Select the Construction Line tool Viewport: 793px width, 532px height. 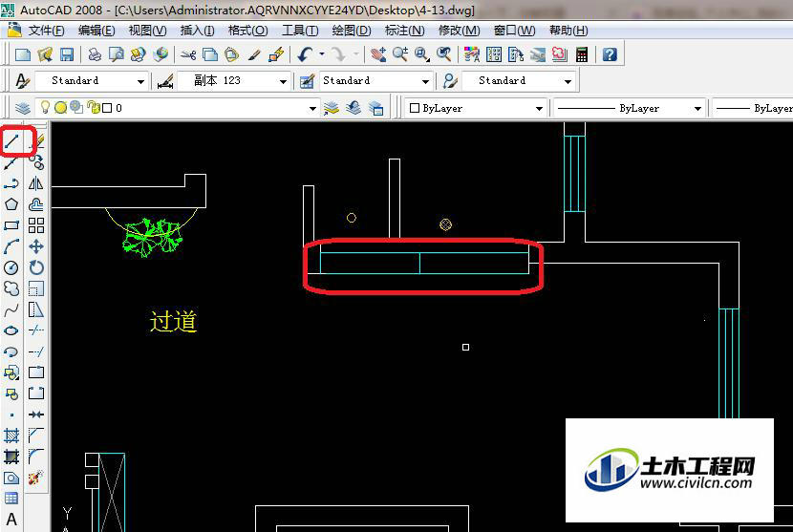pos(11,162)
